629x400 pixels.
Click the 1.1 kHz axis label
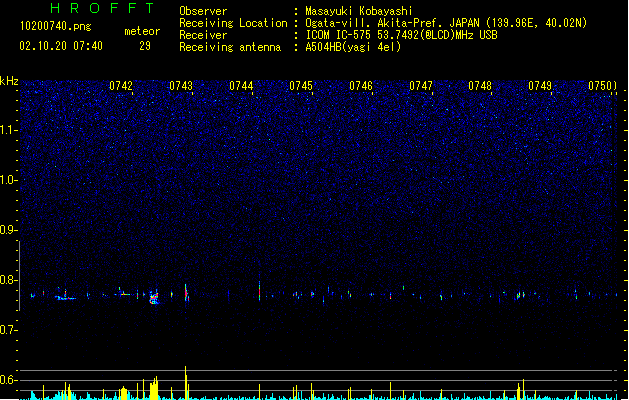point(8,130)
